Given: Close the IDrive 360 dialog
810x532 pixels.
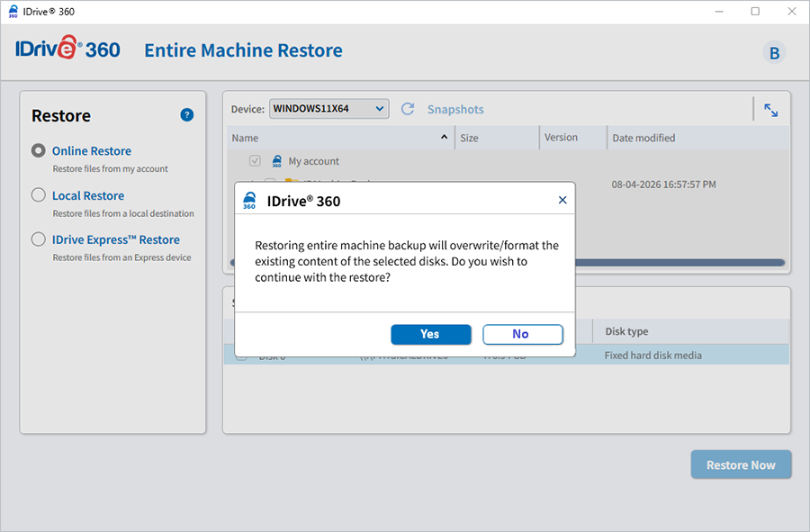Looking at the screenshot, I should pyautogui.click(x=562, y=200).
